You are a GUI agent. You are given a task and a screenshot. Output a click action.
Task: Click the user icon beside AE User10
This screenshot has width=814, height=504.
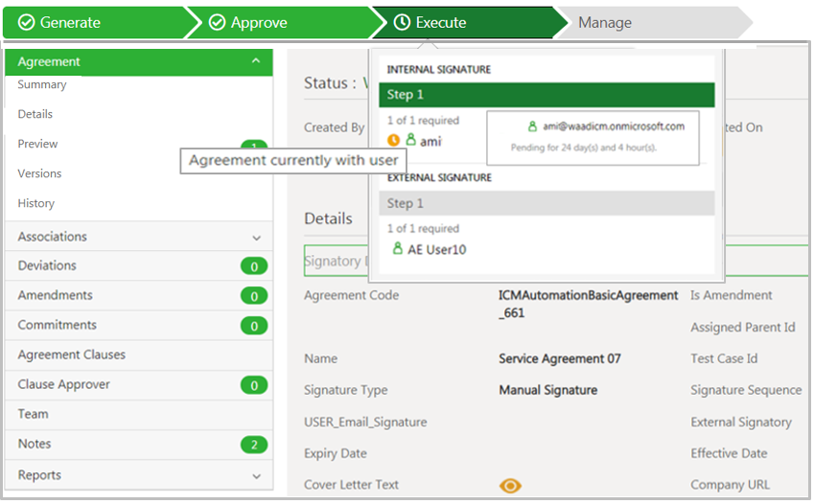point(398,249)
